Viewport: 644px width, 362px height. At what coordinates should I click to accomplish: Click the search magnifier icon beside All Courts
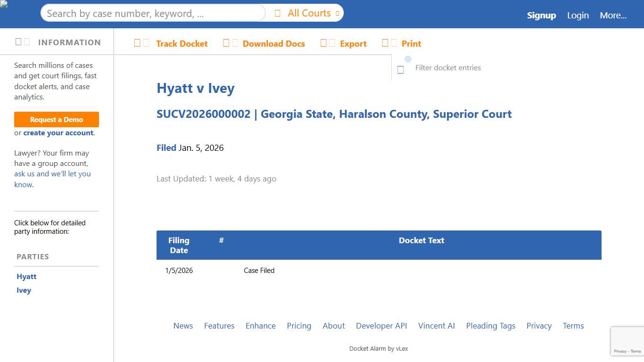tap(278, 13)
